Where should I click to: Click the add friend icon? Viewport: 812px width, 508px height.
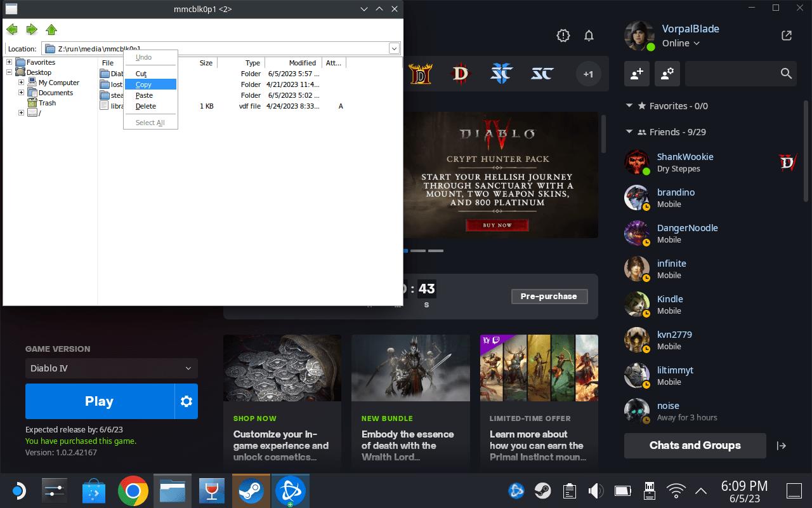pyautogui.click(x=636, y=74)
